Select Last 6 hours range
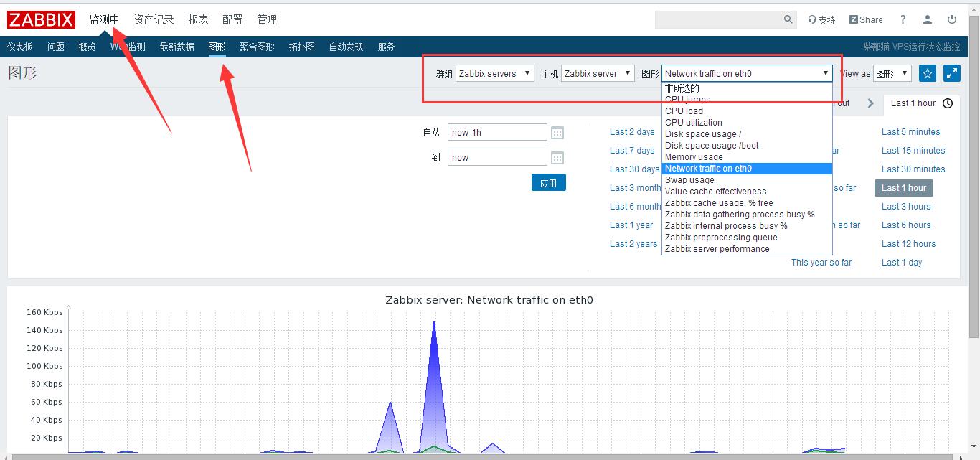The width and height of the screenshot is (980, 460). pyautogui.click(x=906, y=225)
